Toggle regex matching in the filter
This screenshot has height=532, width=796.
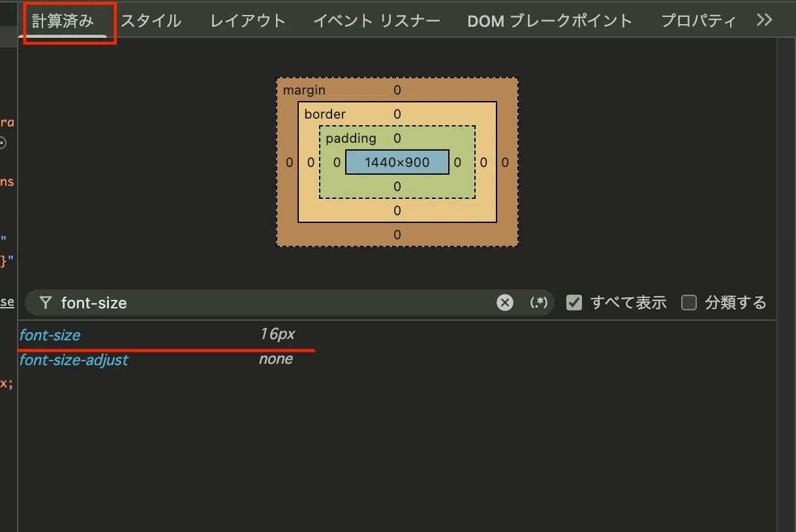tap(538, 303)
